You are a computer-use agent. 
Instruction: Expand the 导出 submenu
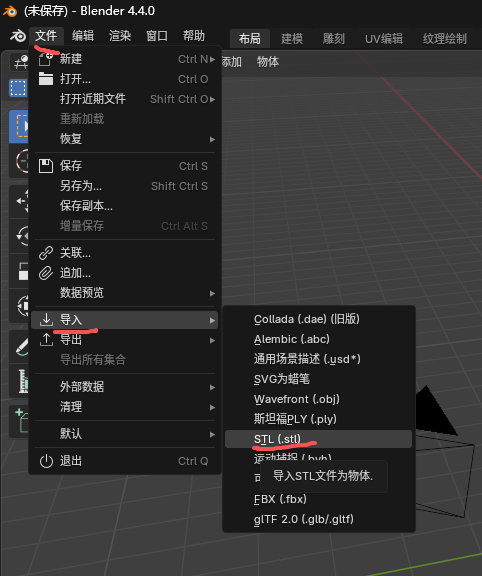tap(125, 340)
